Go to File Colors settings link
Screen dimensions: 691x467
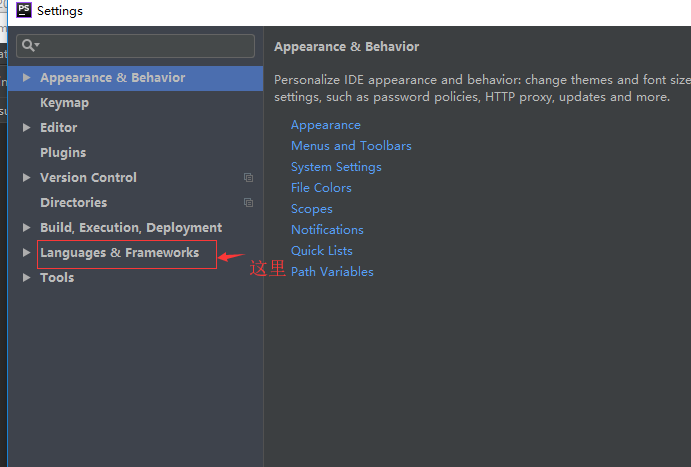coord(321,188)
